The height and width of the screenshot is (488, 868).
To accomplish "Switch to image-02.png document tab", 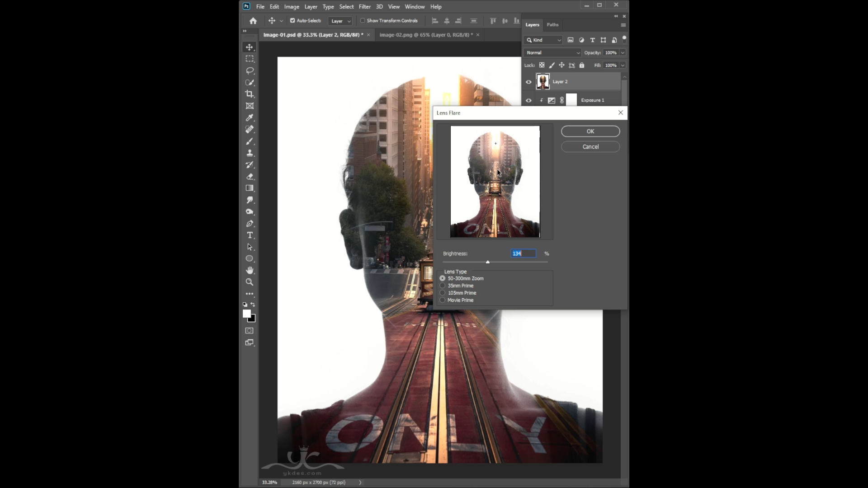I will pyautogui.click(x=426, y=35).
